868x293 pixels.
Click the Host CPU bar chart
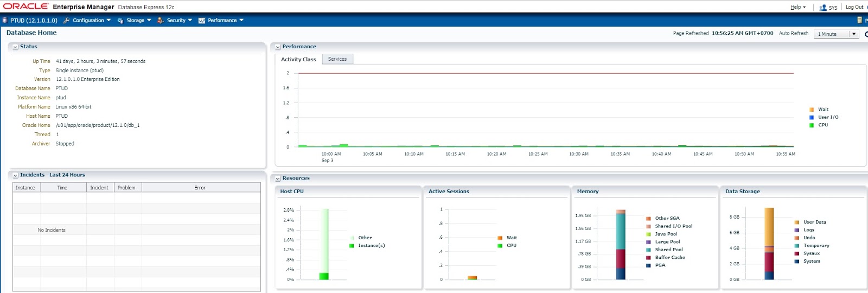coord(324,244)
